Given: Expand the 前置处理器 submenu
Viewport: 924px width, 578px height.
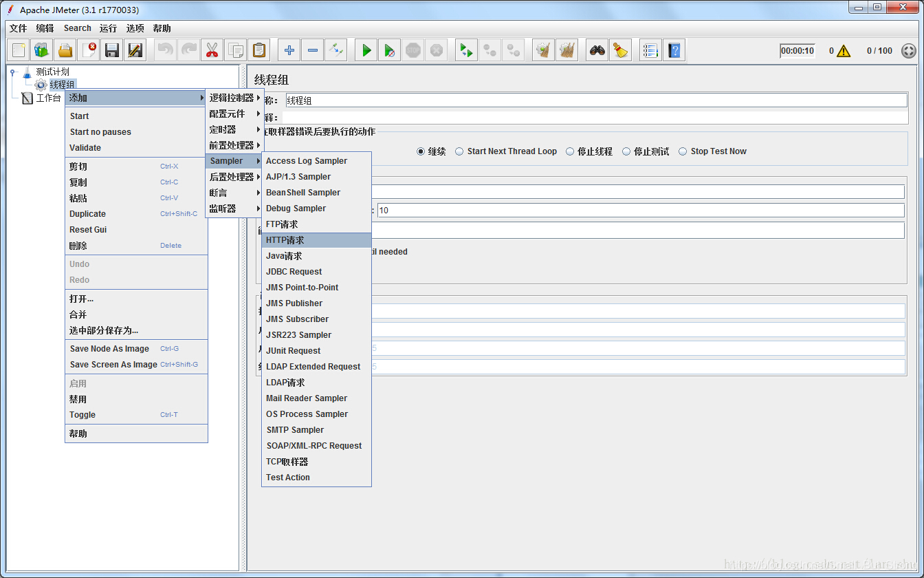Looking at the screenshot, I should [234, 145].
